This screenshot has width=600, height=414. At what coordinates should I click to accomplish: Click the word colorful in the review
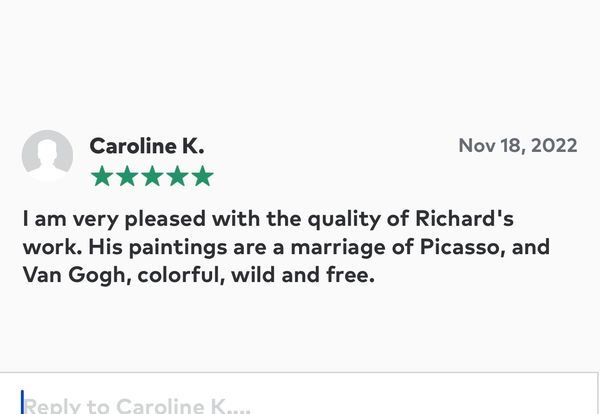click(178, 275)
